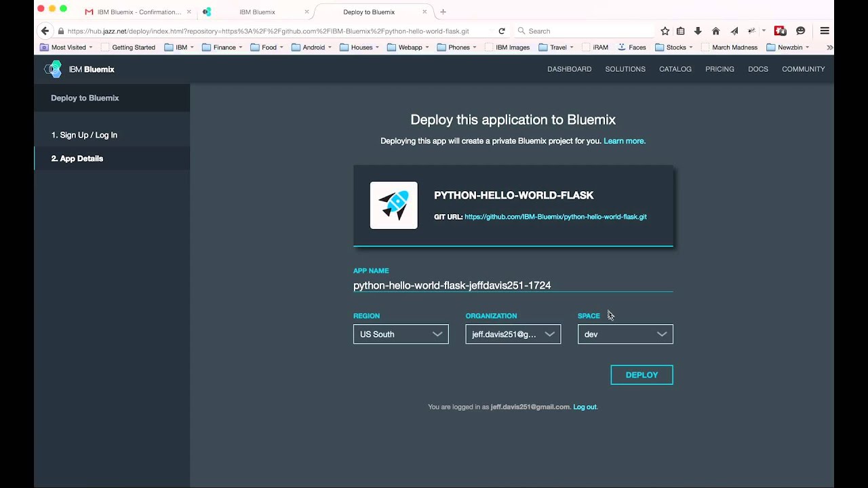This screenshot has width=868, height=488.
Task: Click the URL address bar
Action: pyautogui.click(x=275, y=31)
